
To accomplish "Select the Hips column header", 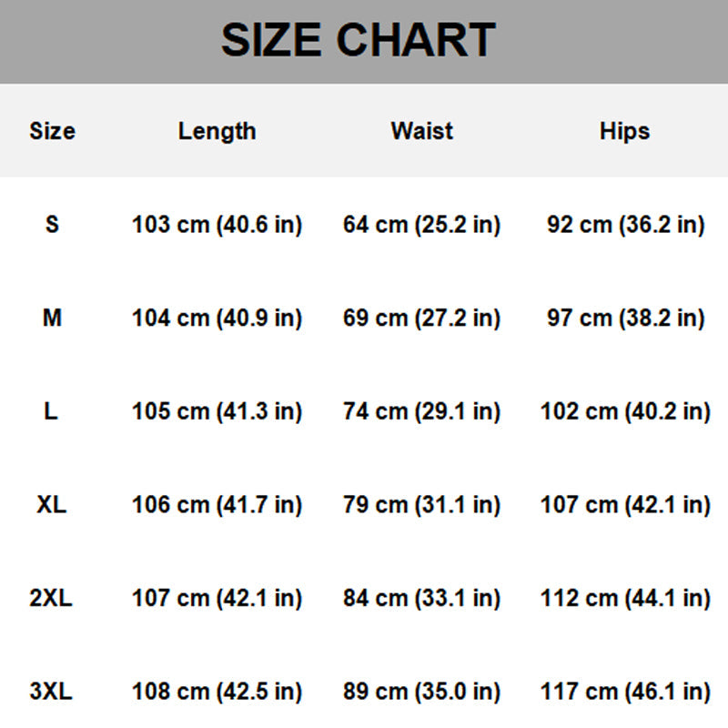I will pyautogui.click(x=624, y=131).
